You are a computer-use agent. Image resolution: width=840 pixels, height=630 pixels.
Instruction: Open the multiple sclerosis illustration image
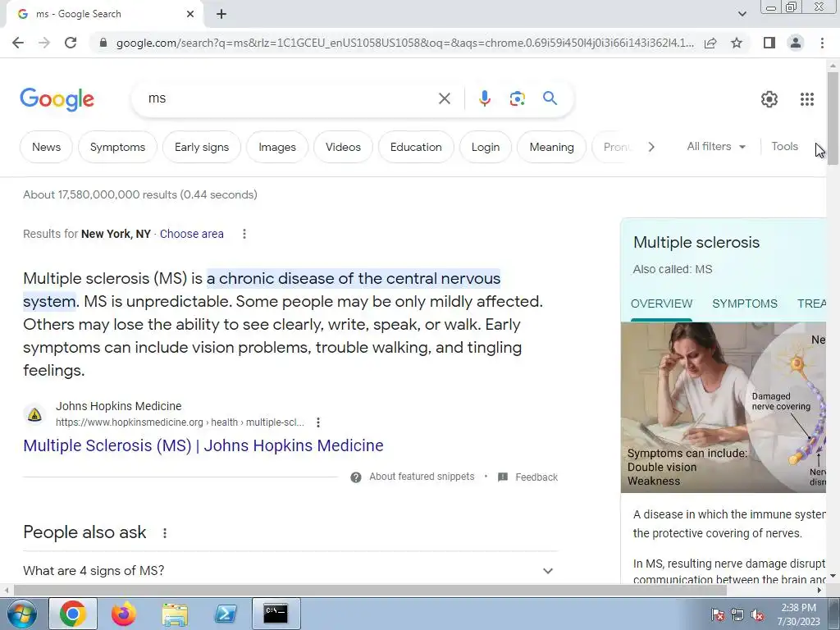tap(724, 407)
